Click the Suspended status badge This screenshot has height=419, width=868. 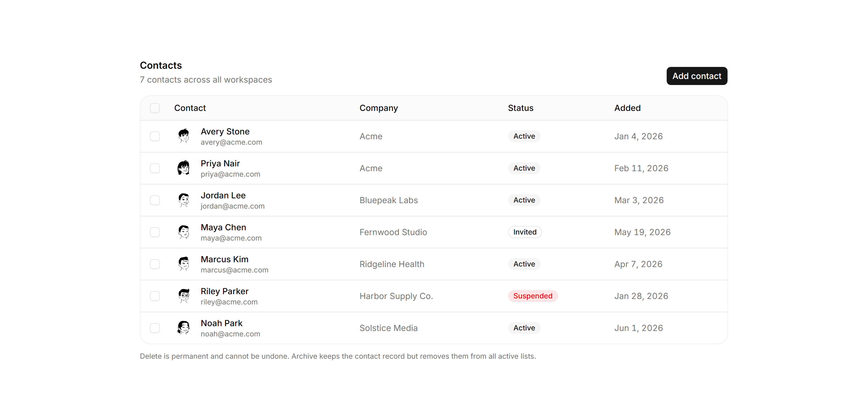pyautogui.click(x=533, y=296)
